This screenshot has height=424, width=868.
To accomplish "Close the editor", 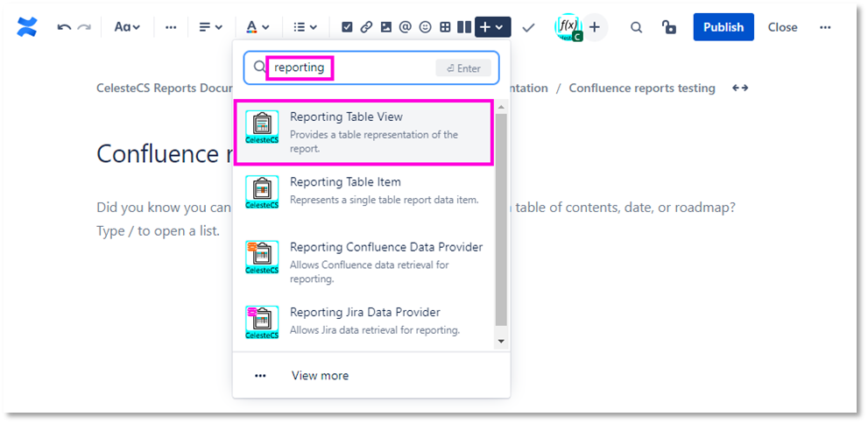I will 783,27.
